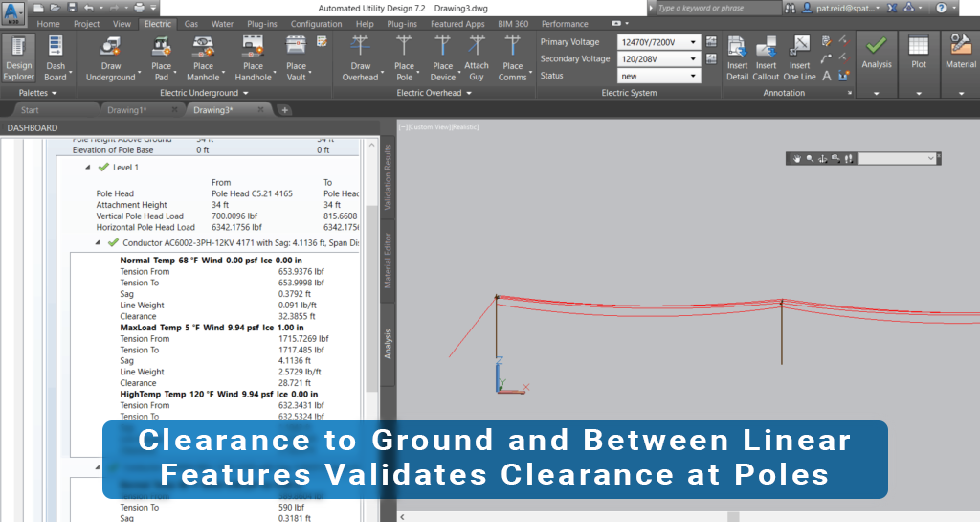The width and height of the screenshot is (980, 522).
Task: Select the Draw Overhead tool
Action: click(x=360, y=58)
